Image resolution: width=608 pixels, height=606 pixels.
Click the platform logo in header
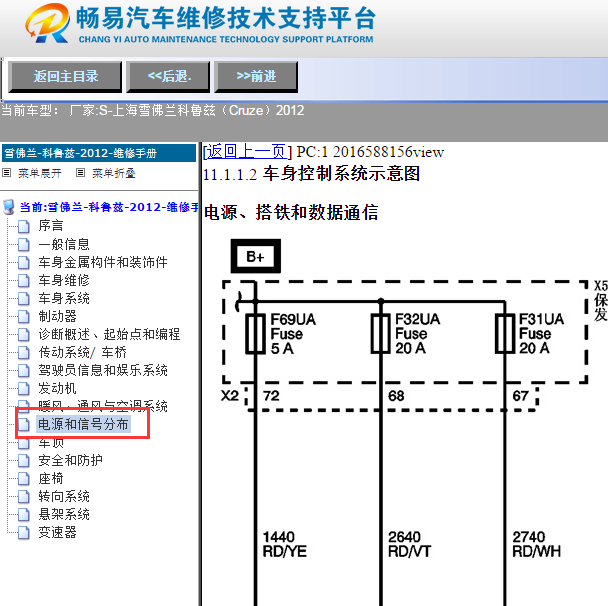click(x=47, y=23)
